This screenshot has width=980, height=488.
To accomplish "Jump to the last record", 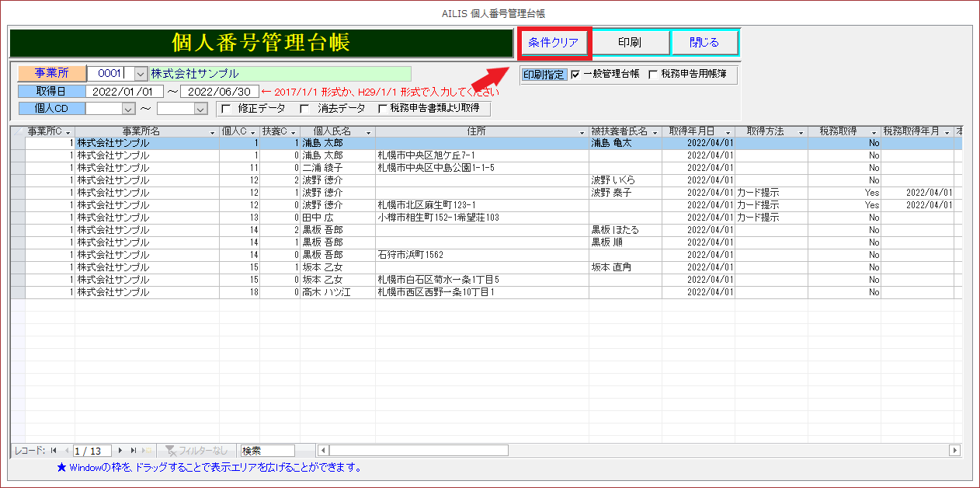I will pyautogui.click(x=134, y=450).
